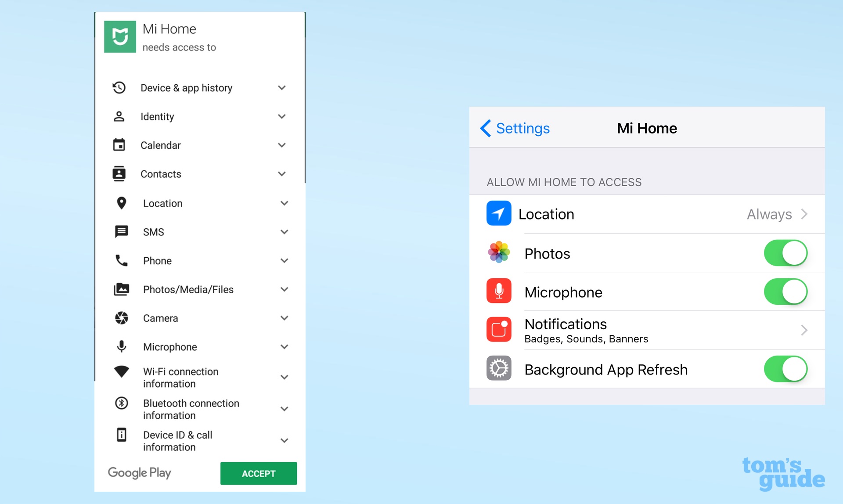Click the Camera shutter icon
The image size is (843, 504).
tap(122, 318)
